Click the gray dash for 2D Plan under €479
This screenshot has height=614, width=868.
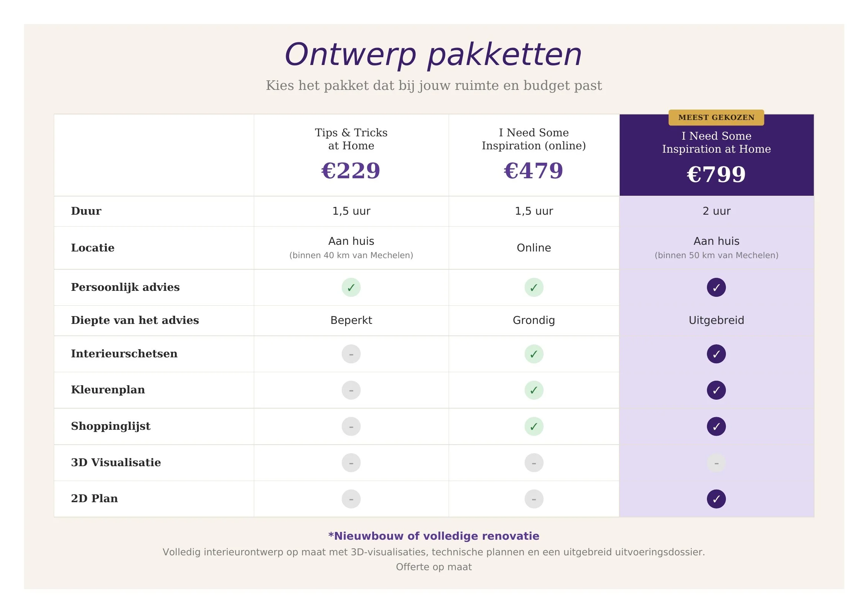(x=534, y=499)
